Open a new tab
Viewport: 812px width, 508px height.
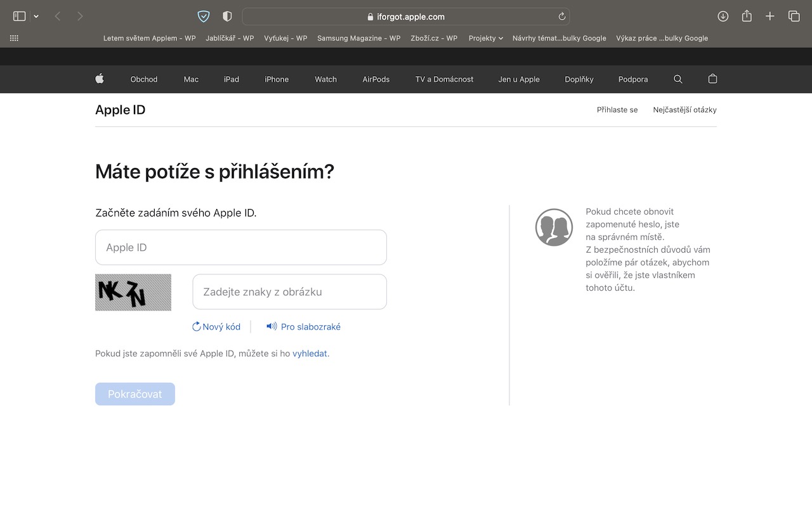(x=770, y=17)
